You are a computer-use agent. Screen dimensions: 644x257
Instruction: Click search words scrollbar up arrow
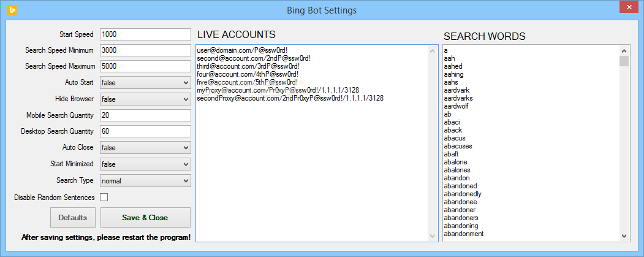point(624,51)
